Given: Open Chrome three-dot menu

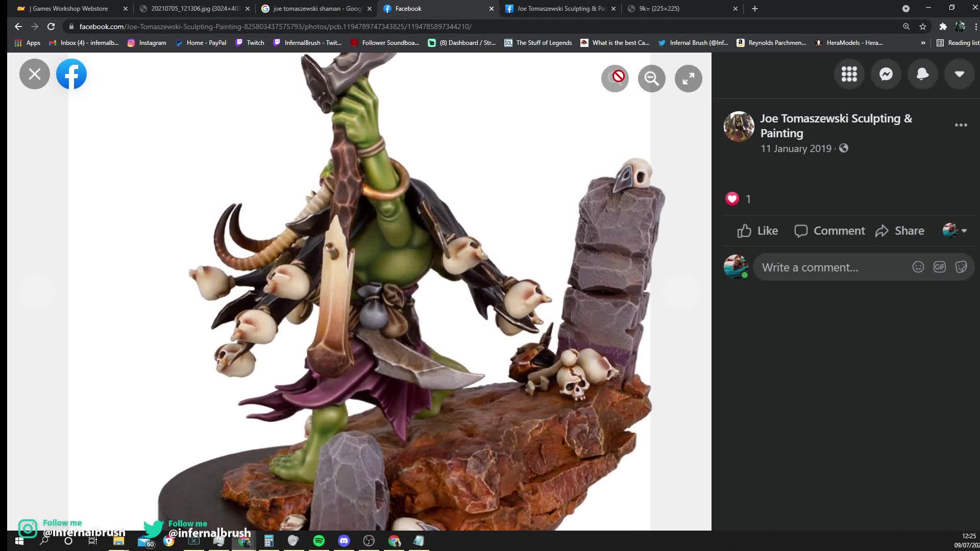Looking at the screenshot, I should (x=975, y=27).
